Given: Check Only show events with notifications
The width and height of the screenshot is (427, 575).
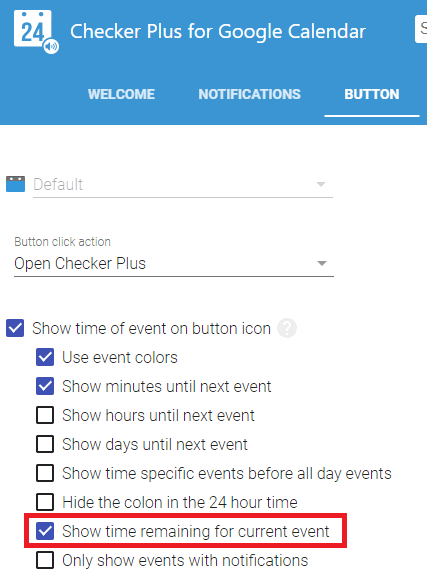Looking at the screenshot, I should (x=45, y=560).
